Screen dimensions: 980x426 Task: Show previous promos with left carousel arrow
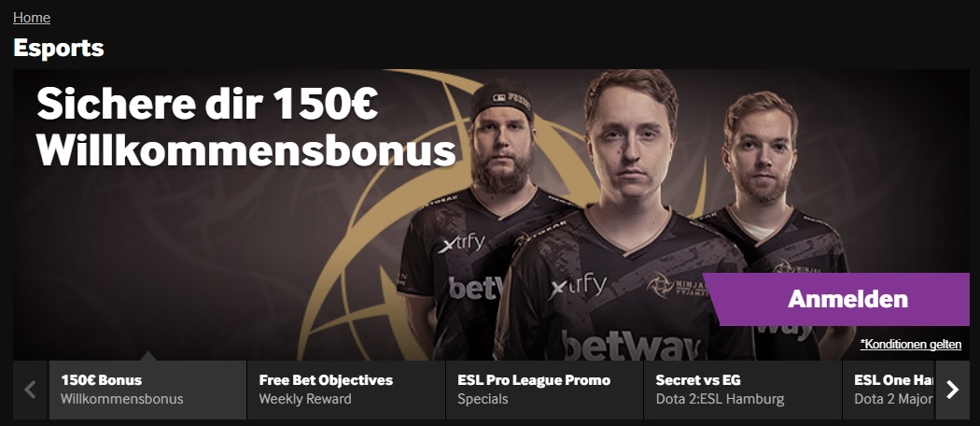(x=31, y=390)
